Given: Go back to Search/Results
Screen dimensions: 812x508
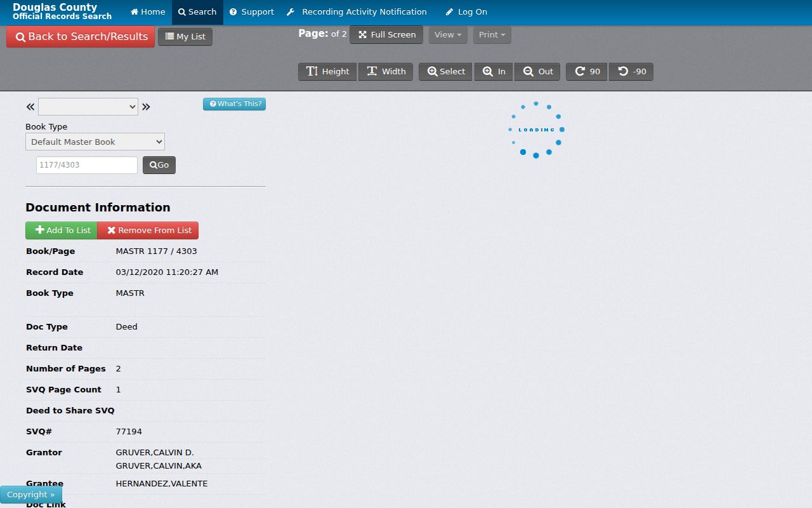Looking at the screenshot, I should click(81, 37).
